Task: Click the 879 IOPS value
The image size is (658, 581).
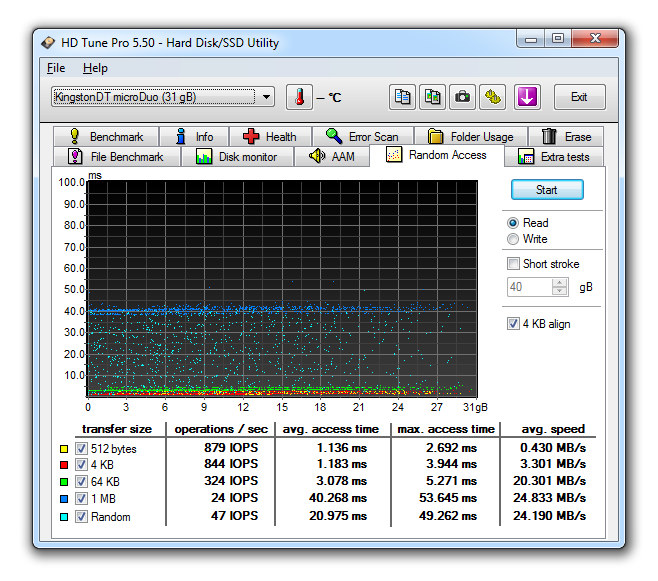Action: coord(231,448)
